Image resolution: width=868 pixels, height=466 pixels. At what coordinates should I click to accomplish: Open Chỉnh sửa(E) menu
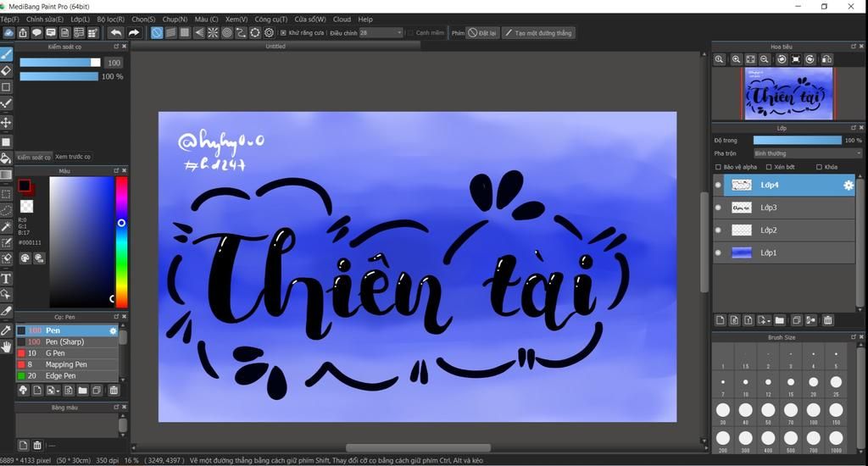[45, 19]
